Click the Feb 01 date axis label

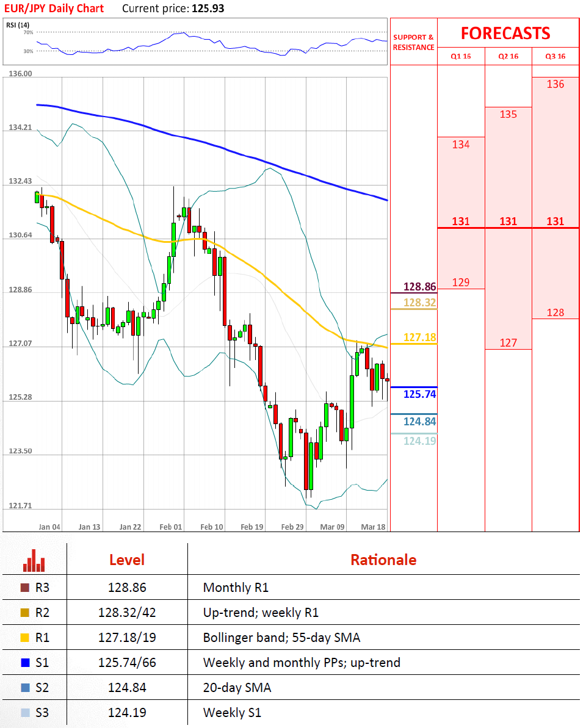point(171,527)
